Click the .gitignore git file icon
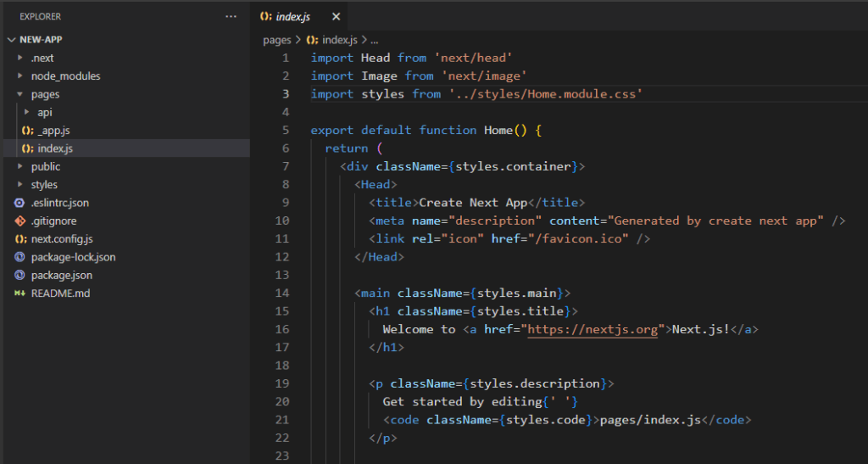The width and height of the screenshot is (868, 464). click(x=20, y=221)
